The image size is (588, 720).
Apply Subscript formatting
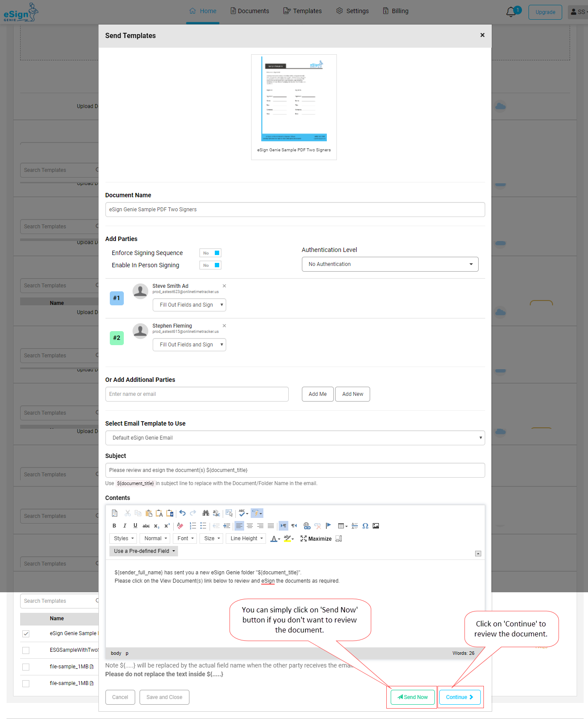click(x=157, y=526)
